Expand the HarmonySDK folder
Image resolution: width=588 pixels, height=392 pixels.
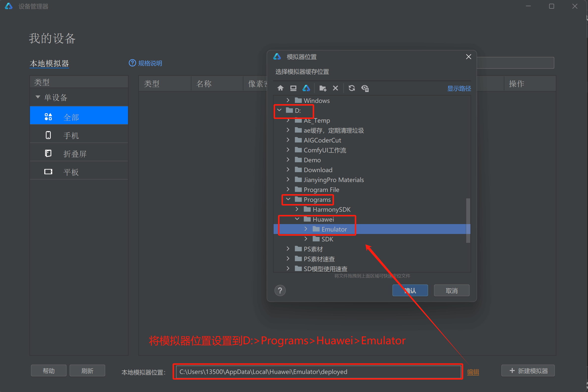click(297, 209)
